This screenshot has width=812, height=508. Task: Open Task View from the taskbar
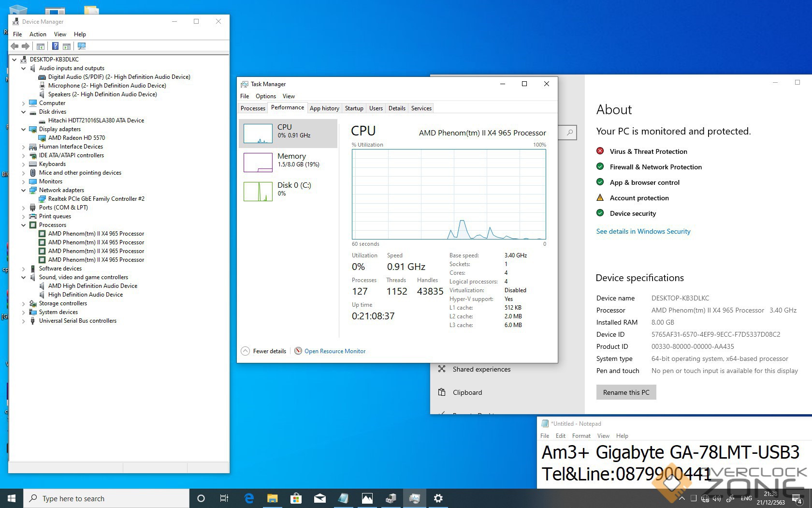click(x=224, y=498)
